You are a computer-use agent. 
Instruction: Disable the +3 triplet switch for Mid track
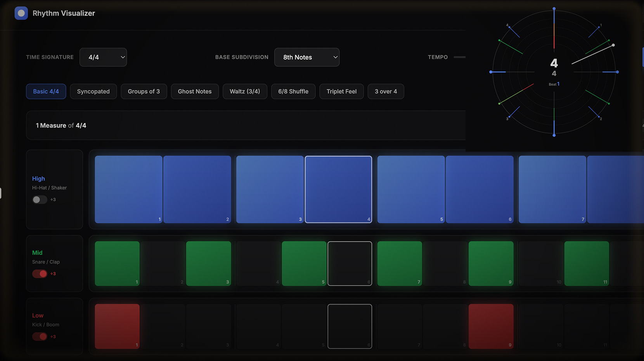40,274
